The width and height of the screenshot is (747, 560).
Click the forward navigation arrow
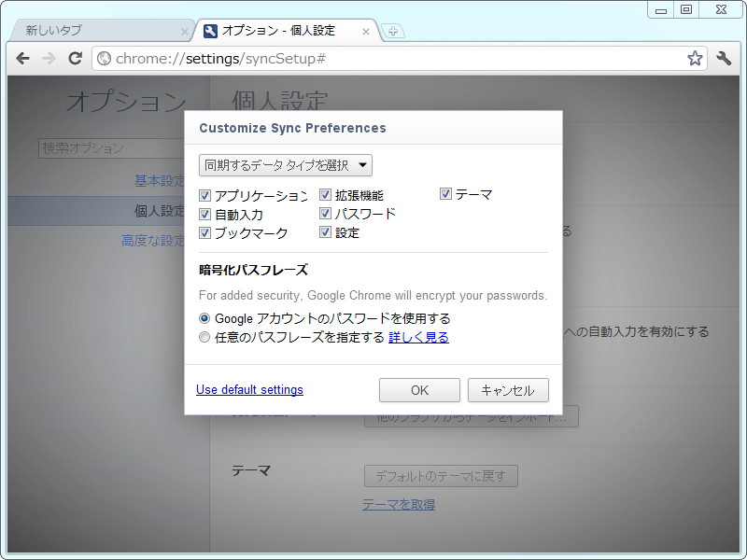49,59
